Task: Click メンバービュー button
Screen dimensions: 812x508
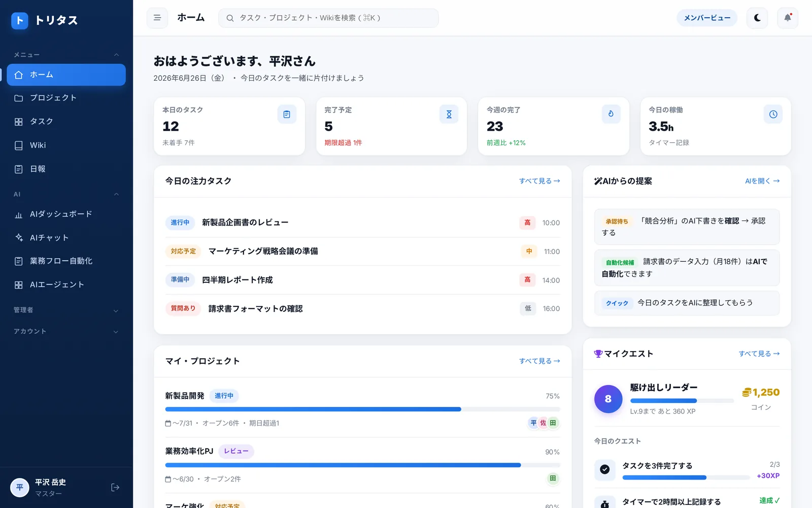Action: coord(707,18)
